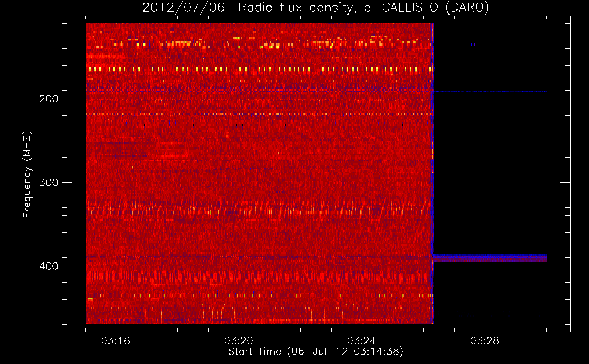Image resolution: width=589 pixels, height=364 pixels.
Task: Click the '03:24' time tick label
Action: [361, 341]
